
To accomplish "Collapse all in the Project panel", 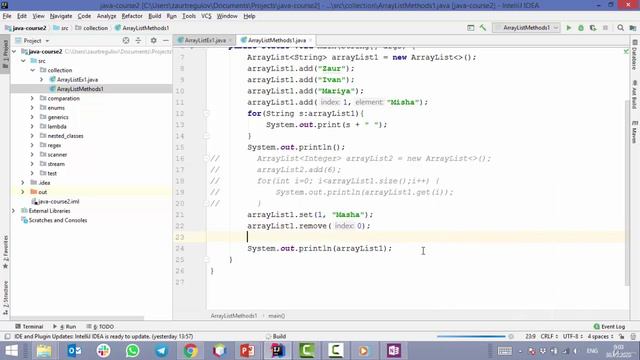I will pyautogui.click(x=138, y=40).
